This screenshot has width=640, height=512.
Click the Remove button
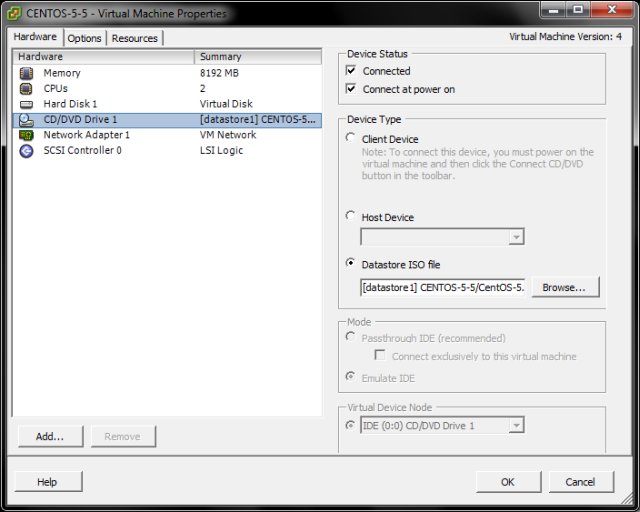tap(123, 436)
